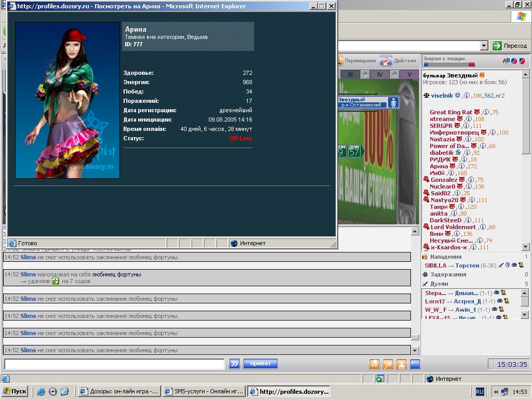Click the blue console icon in chat bar

point(415,364)
